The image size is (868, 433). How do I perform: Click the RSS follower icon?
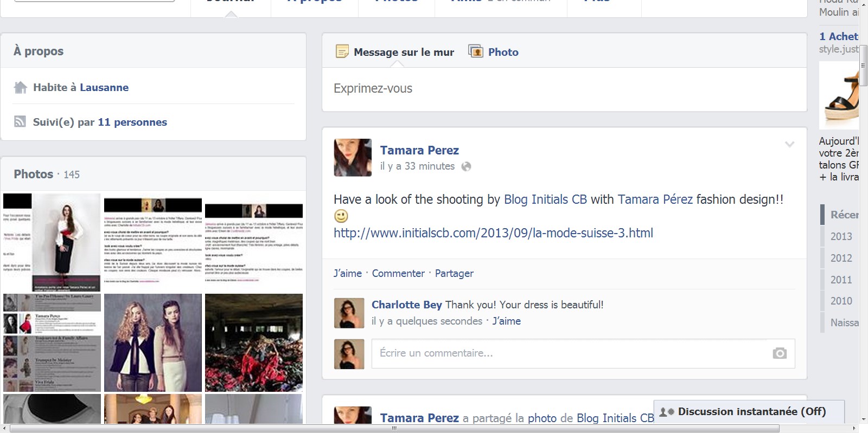(20, 121)
